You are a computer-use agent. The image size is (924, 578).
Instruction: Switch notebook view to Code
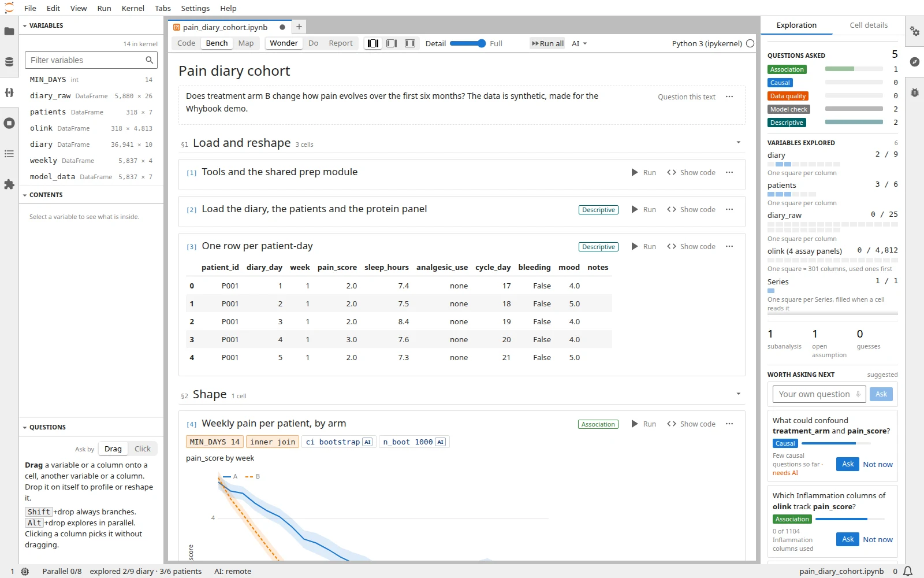pos(186,43)
